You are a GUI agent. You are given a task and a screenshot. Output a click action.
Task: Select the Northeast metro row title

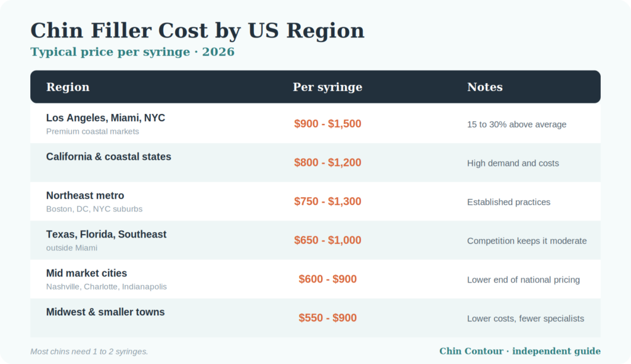[x=85, y=195]
